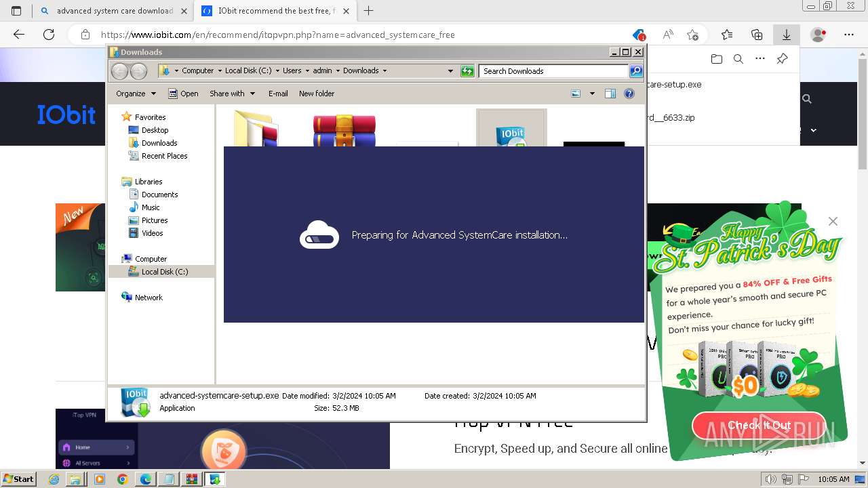
Task: Click Open in Explorer toolbar
Action: tap(183, 94)
